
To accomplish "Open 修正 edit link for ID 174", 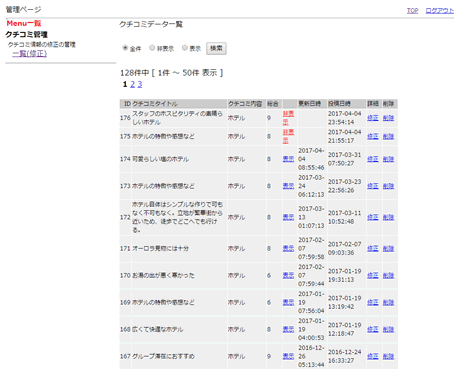I will pos(373,159).
